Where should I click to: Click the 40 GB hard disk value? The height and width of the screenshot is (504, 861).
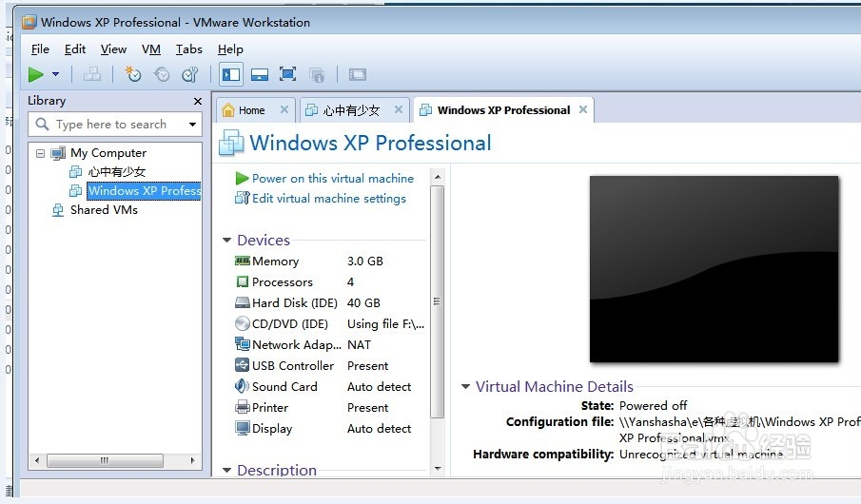tap(363, 303)
